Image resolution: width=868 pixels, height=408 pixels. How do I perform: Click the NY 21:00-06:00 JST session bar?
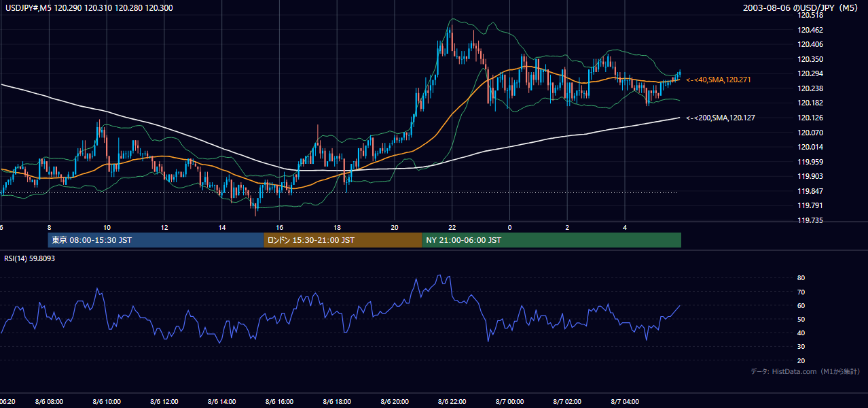coord(551,240)
